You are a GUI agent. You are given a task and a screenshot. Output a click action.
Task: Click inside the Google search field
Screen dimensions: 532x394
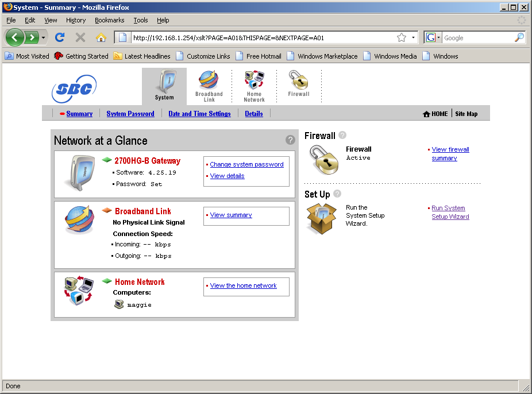point(477,37)
